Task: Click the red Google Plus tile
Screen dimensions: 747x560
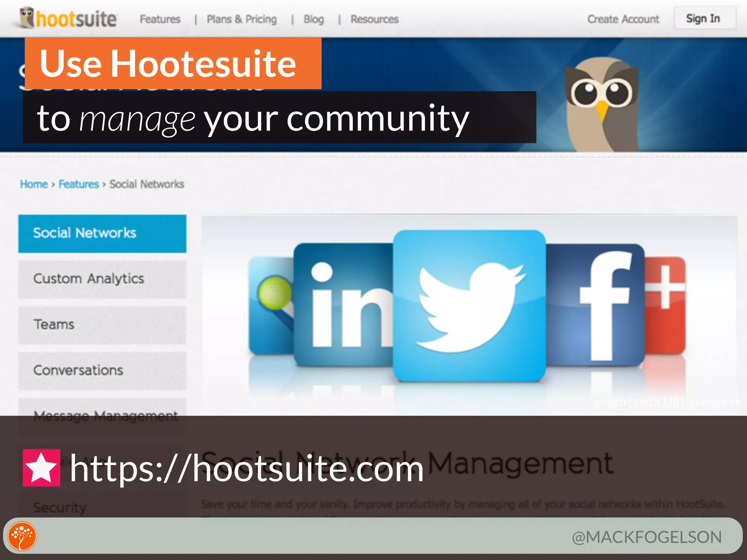Action: click(665, 306)
